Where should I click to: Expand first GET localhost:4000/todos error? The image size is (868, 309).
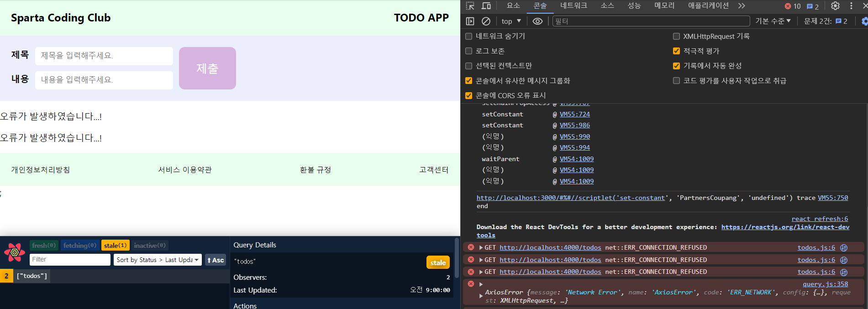pyautogui.click(x=481, y=248)
